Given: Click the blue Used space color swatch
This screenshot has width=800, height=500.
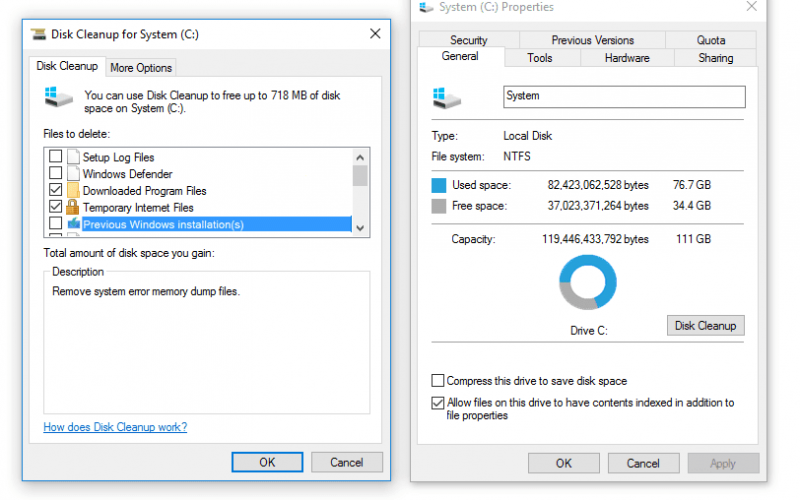Looking at the screenshot, I should 439,185.
